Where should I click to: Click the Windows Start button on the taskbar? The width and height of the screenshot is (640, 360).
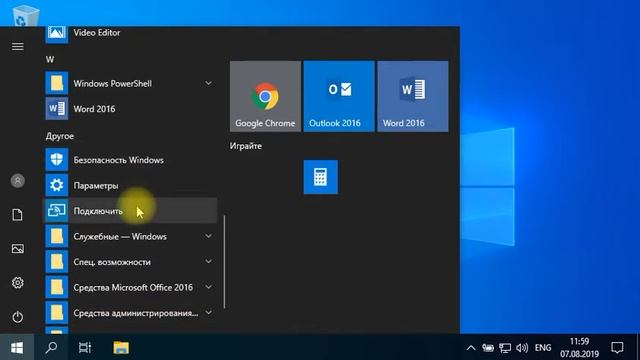[17, 348]
